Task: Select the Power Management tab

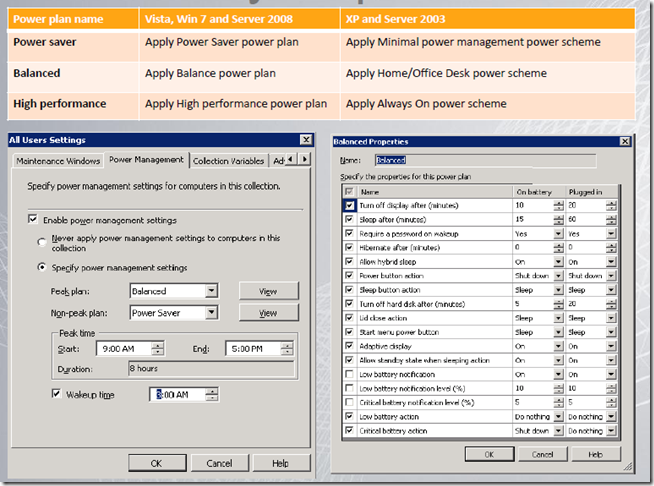Action: (x=146, y=159)
